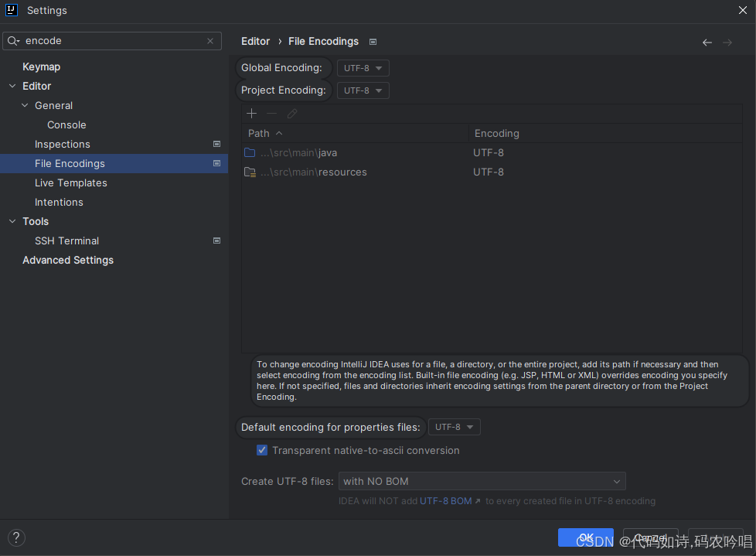The width and height of the screenshot is (756, 556).
Task: Open properties files default encoding dropdown
Action: [x=455, y=427]
